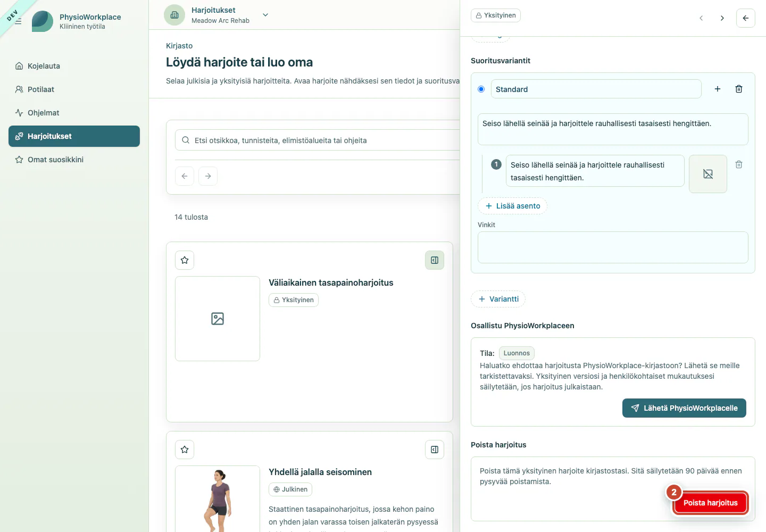Open the PhysioWorkplace logo home
Screen dimensions: 766x532
(x=43, y=21)
